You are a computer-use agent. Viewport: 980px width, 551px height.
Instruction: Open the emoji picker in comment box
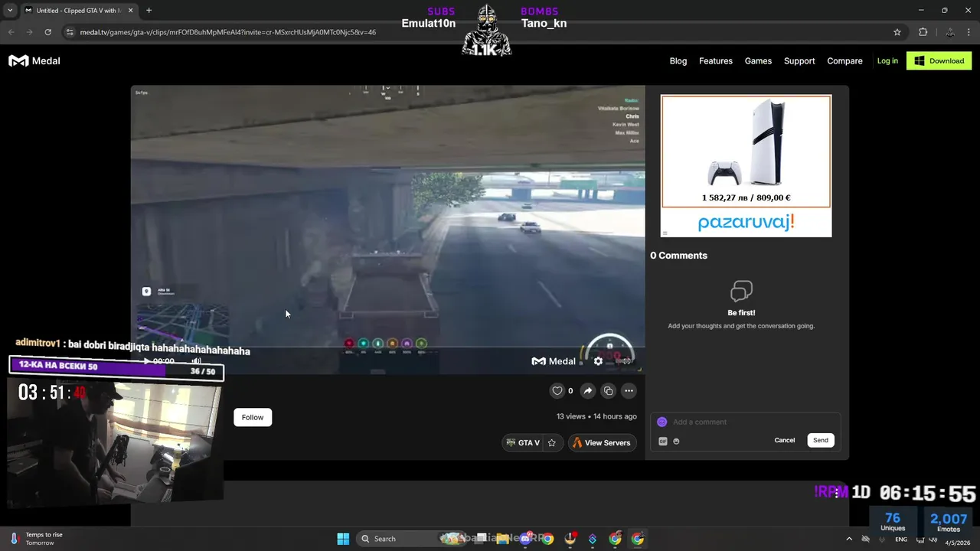[x=676, y=441]
